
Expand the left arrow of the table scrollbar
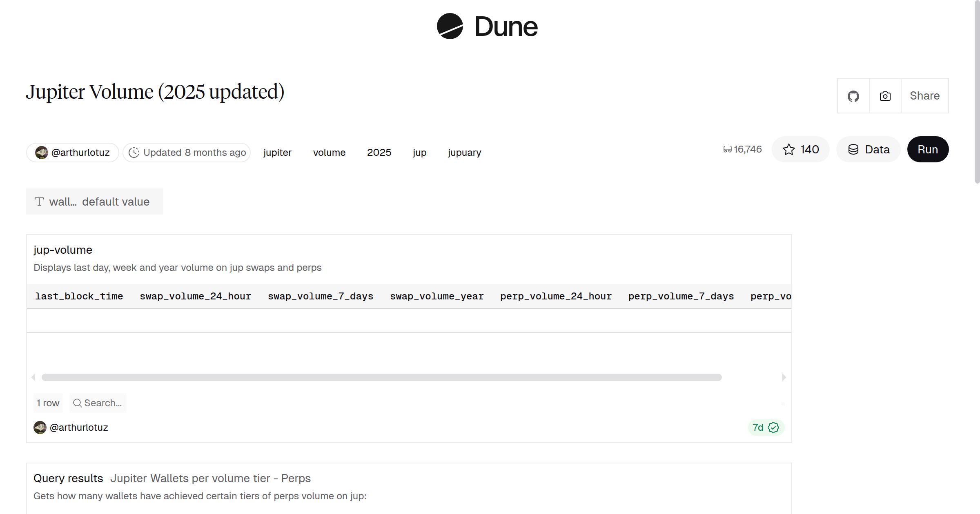[x=34, y=377]
